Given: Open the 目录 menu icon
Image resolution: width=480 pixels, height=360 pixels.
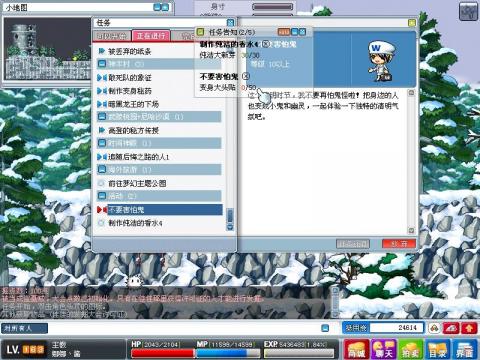Looking at the screenshot, I should [x=438, y=349].
